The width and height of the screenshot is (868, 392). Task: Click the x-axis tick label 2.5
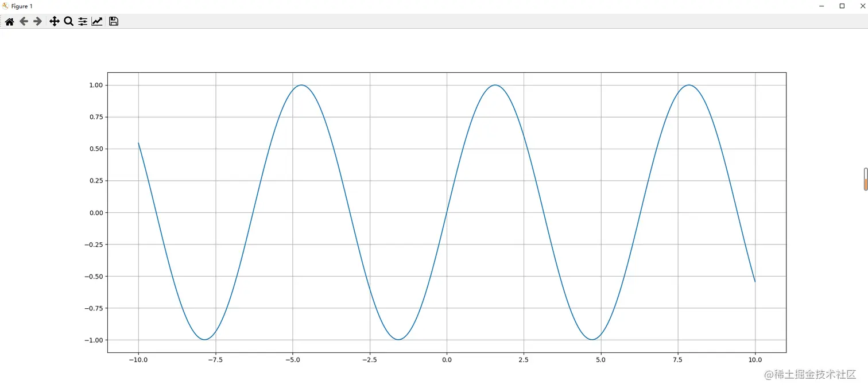524,360
